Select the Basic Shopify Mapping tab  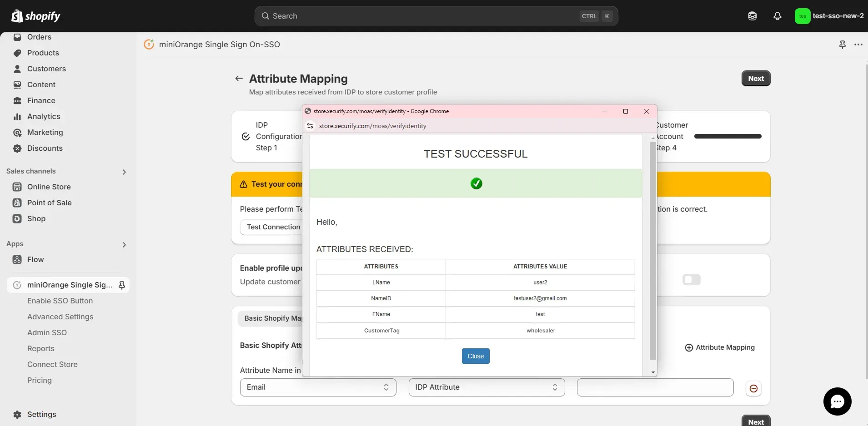tap(271, 318)
